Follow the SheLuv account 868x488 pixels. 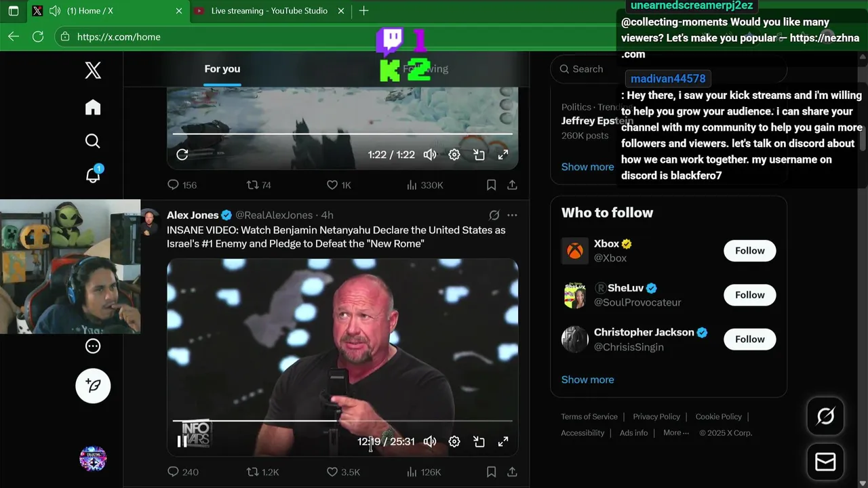[749, 295]
